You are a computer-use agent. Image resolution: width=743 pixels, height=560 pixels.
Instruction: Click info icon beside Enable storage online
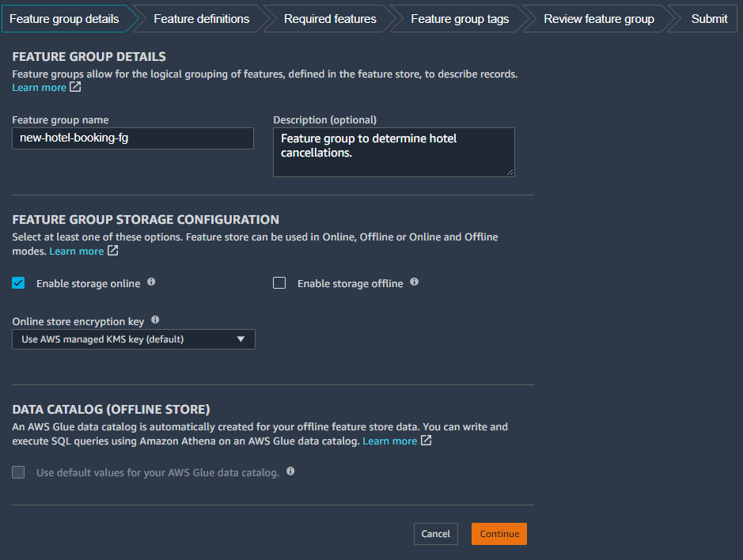[151, 282]
